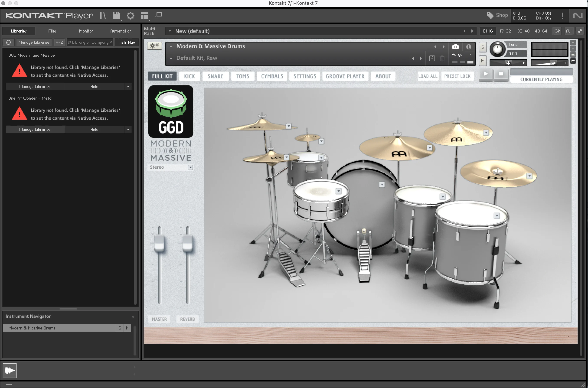Toggle the AUX button in rack header
Image resolution: width=588 pixels, height=388 pixels.
coord(569,31)
